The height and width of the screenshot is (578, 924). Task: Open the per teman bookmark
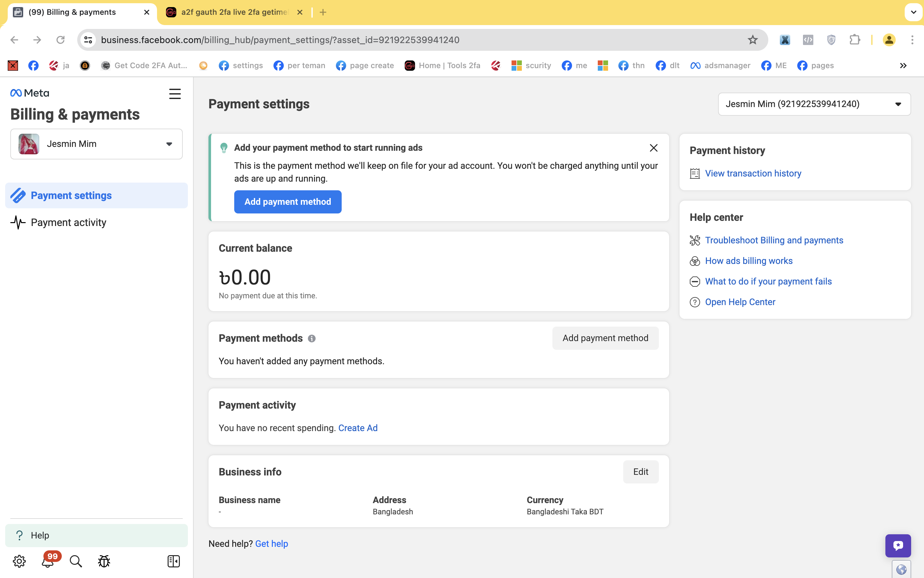299,66
